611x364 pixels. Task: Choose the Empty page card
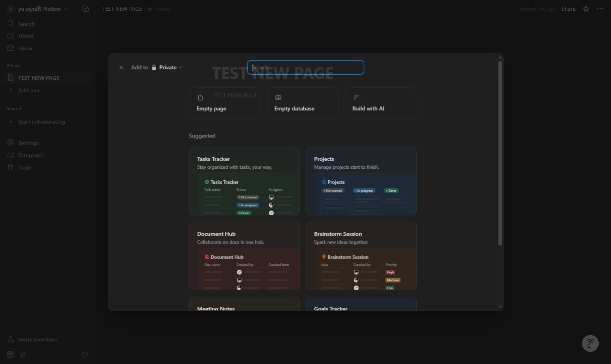[225, 103]
